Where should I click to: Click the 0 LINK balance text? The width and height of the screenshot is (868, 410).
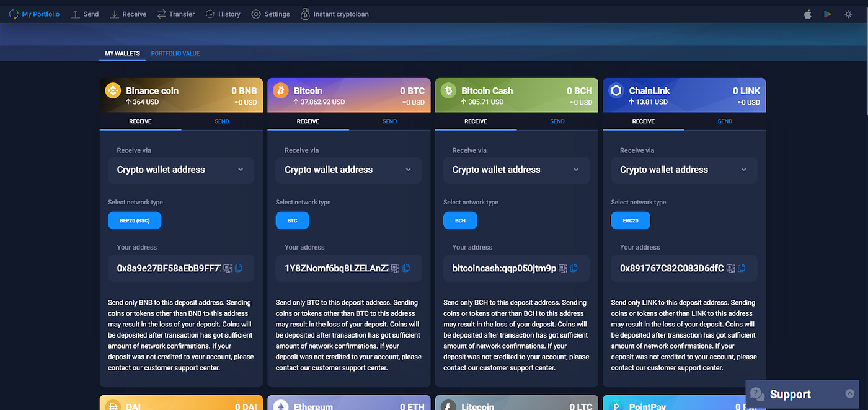pyautogui.click(x=746, y=90)
